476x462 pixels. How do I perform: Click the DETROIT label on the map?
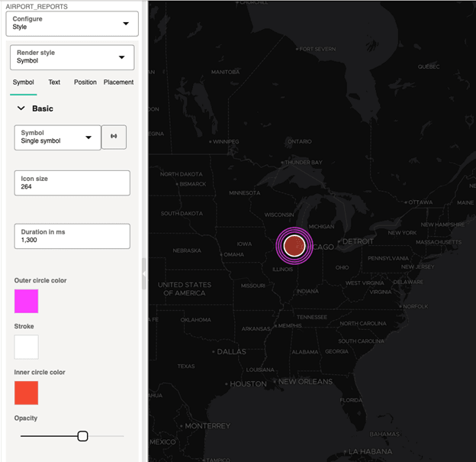point(358,241)
